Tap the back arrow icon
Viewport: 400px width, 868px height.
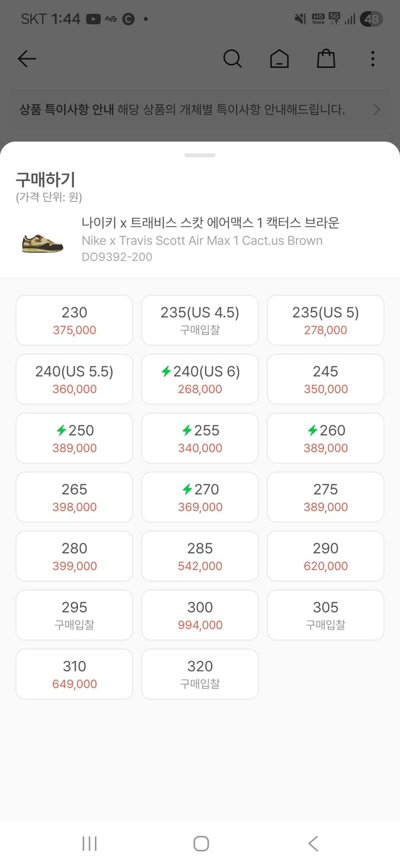(27, 58)
